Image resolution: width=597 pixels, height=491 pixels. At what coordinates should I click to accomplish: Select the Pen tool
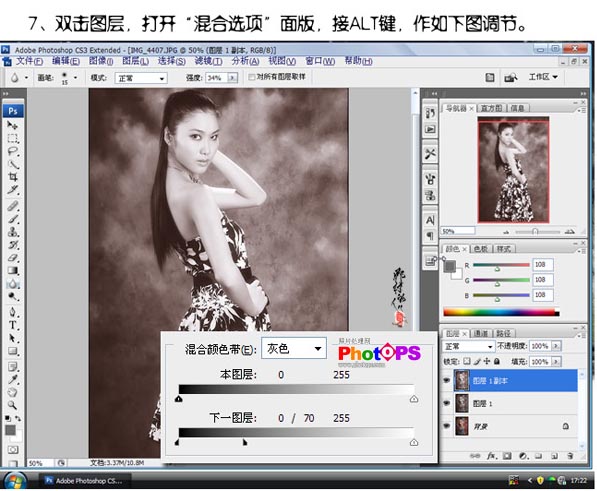pos(13,312)
